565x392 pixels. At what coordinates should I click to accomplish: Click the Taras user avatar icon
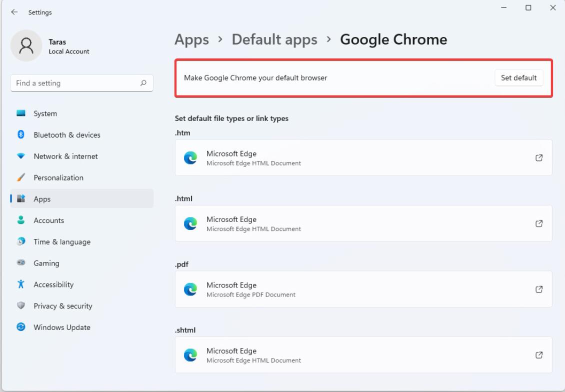pyautogui.click(x=26, y=46)
